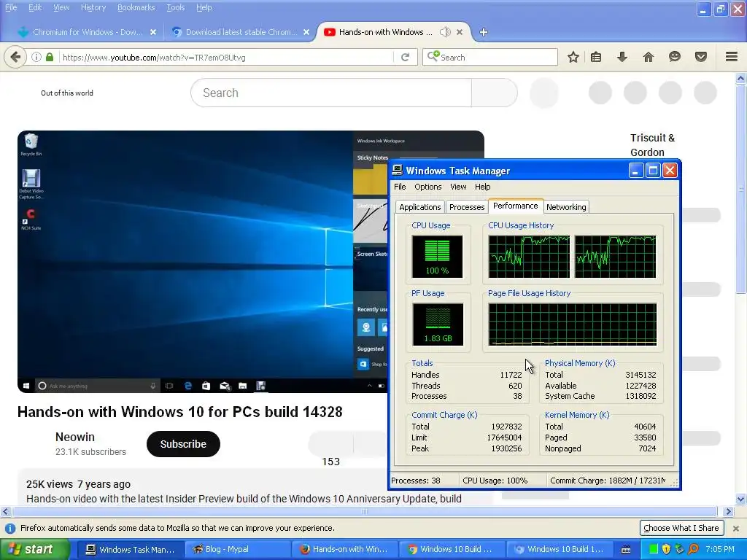Close the Chromium for Windows tab

[153, 32]
